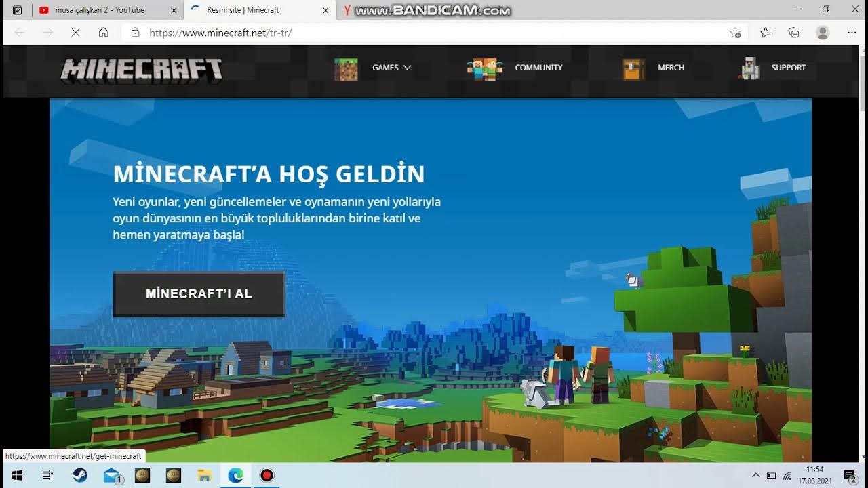Click the battery status tray icon
Viewport: 868px width, 488px height.
[x=771, y=476]
